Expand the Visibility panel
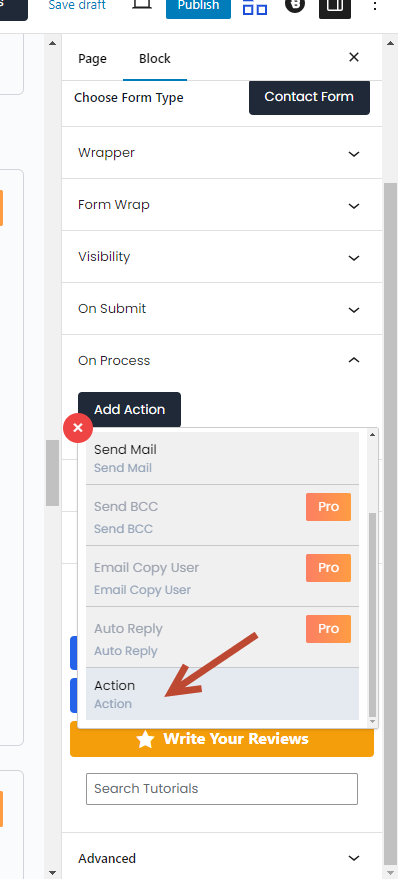The height and width of the screenshot is (879, 398). pos(222,257)
